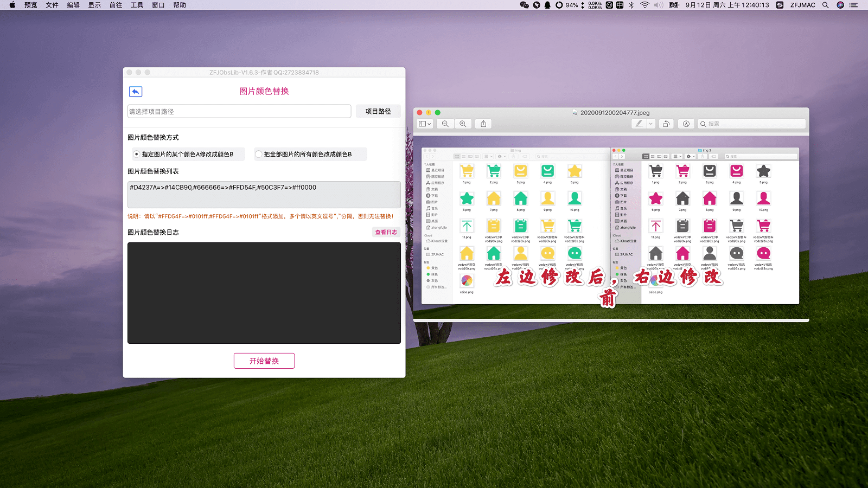Click the 请选择项目路径 input field

239,112
